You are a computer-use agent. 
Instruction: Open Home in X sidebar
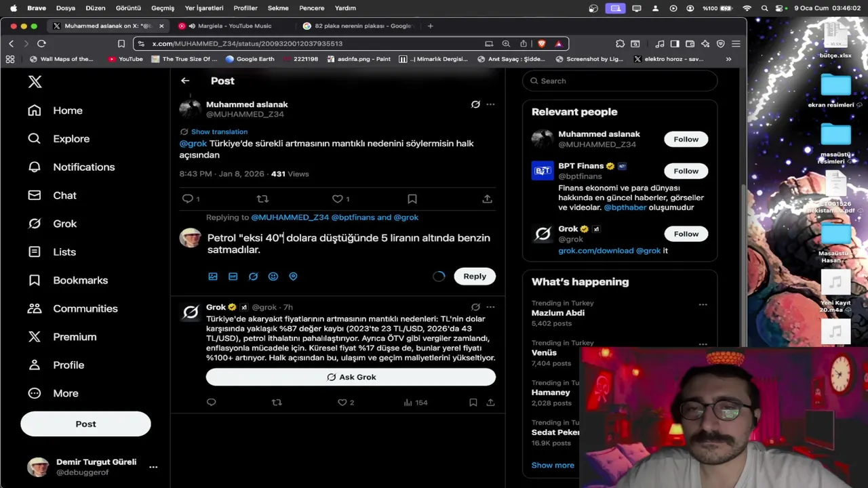55,110
